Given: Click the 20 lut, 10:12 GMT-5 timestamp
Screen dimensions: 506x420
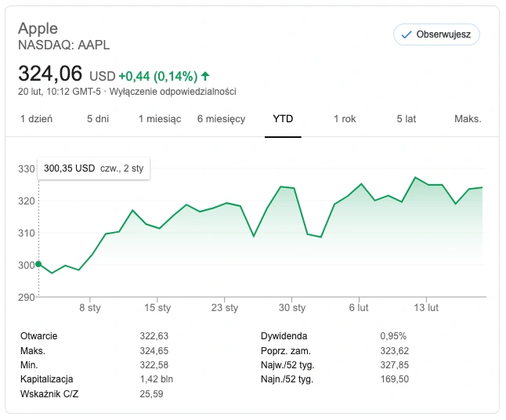Looking at the screenshot, I should click(x=60, y=92).
